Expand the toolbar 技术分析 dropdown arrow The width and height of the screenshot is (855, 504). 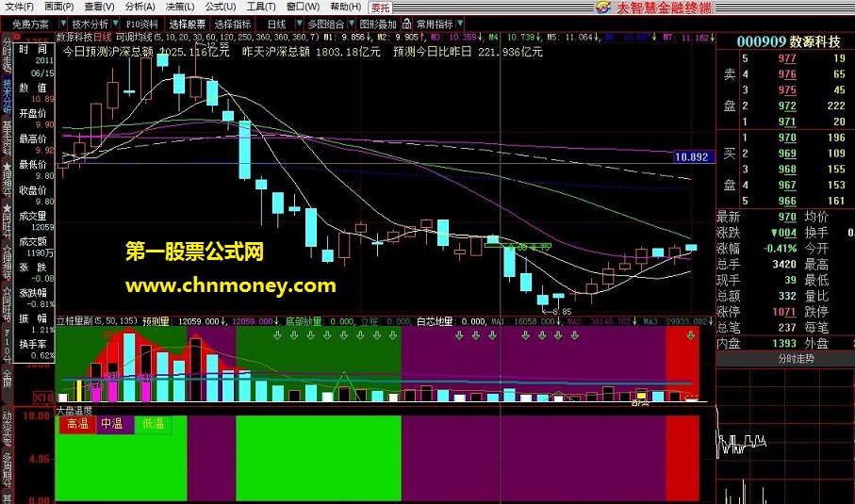(115, 24)
